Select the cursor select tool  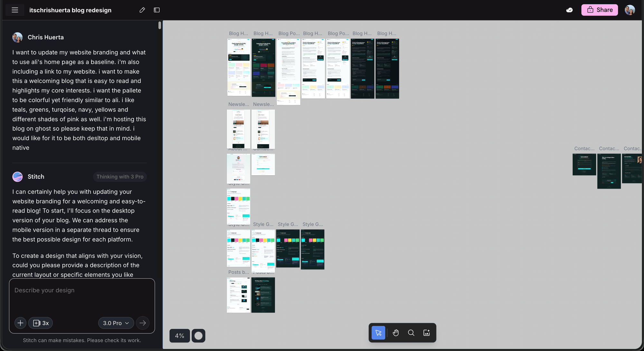[378, 333]
